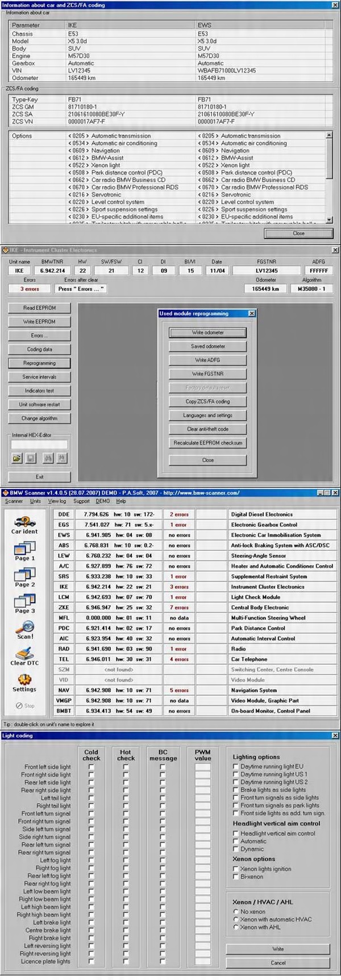Click Options list scrollbar up arrow
This screenshot has height=980, width=341.
(329, 135)
